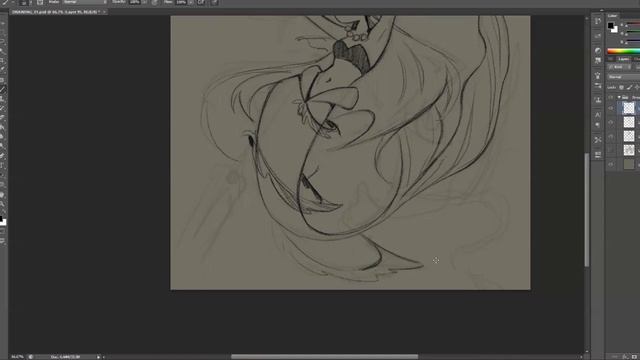
Task: Switch to the drawing document tab
Action: click(x=55, y=12)
